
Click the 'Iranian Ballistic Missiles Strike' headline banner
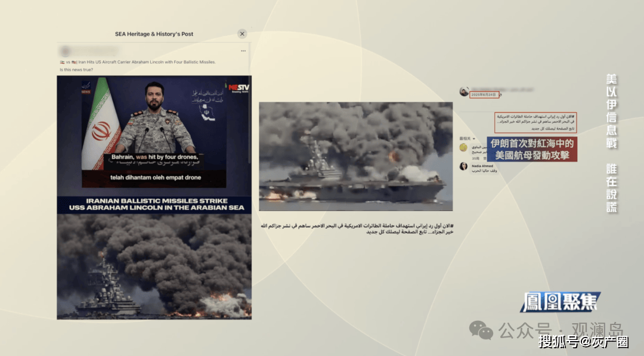tap(154, 204)
